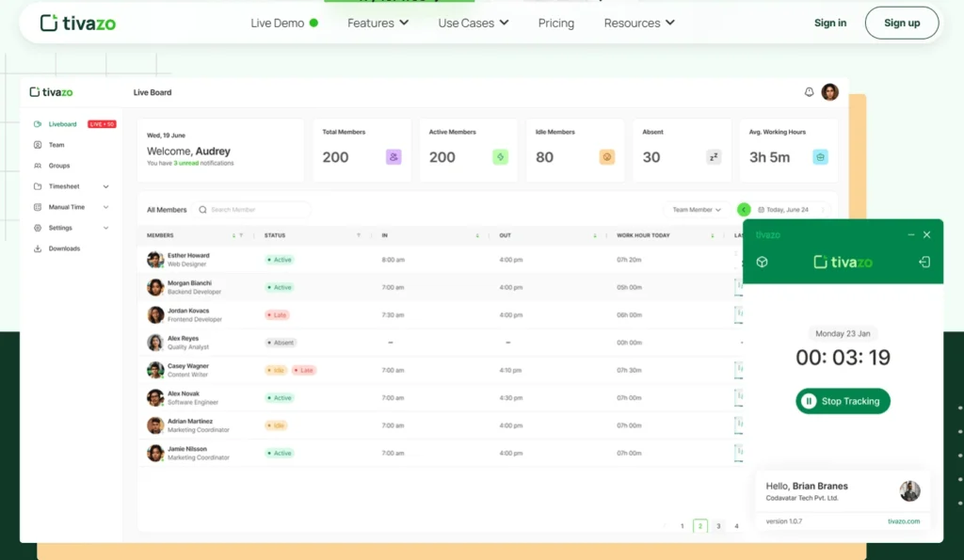Close the tivazo tracker widget
This screenshot has width=964, height=560.
tap(926, 234)
